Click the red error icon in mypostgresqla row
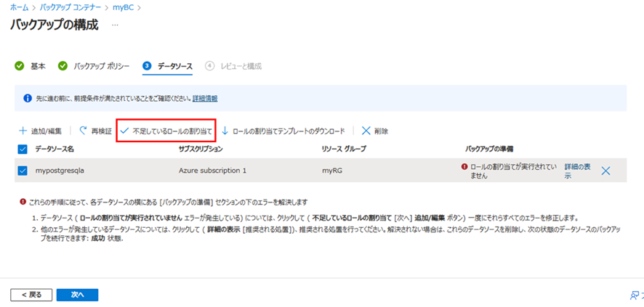 tap(464, 166)
